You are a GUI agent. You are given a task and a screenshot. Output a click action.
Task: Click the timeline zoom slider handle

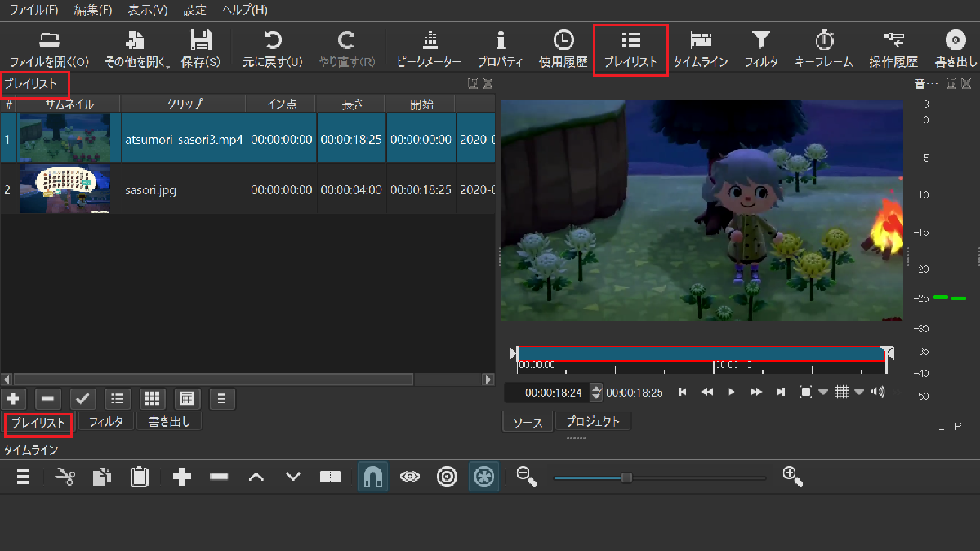pos(626,478)
